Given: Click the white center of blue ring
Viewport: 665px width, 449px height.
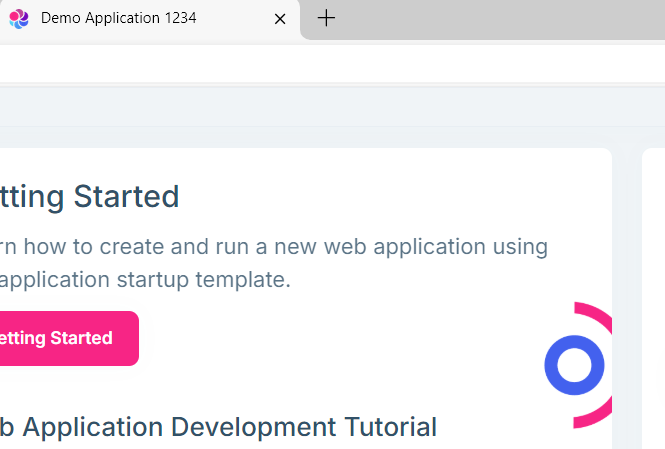Looking at the screenshot, I should point(574,366).
